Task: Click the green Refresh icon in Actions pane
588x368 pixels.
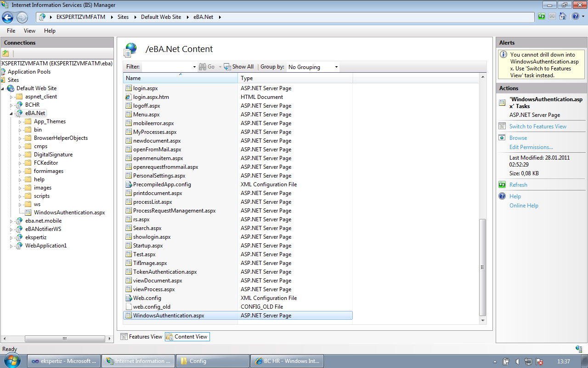Action: [502, 185]
